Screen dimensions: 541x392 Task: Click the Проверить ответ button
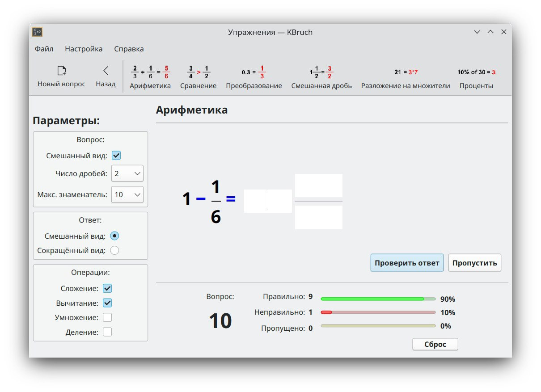coord(407,263)
